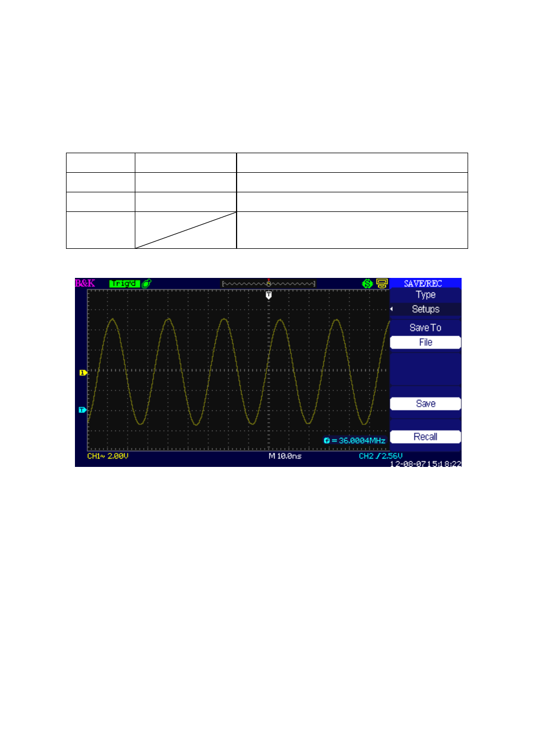Click the yellow channel 1 ground marker
Screen dimensions: 533x756
83,372
